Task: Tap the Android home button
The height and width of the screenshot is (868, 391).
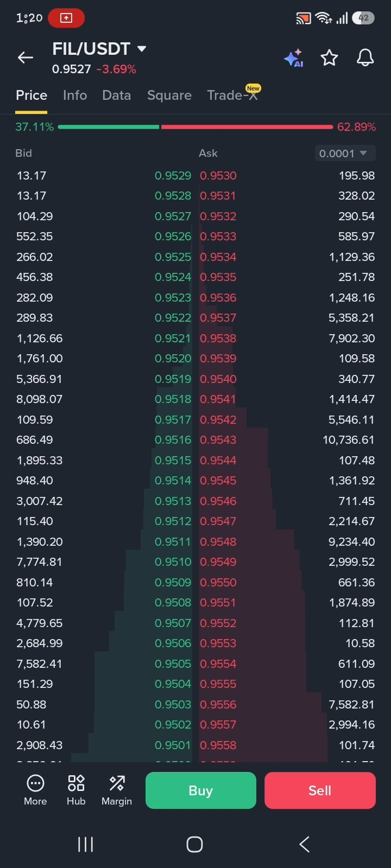Action: [x=194, y=844]
